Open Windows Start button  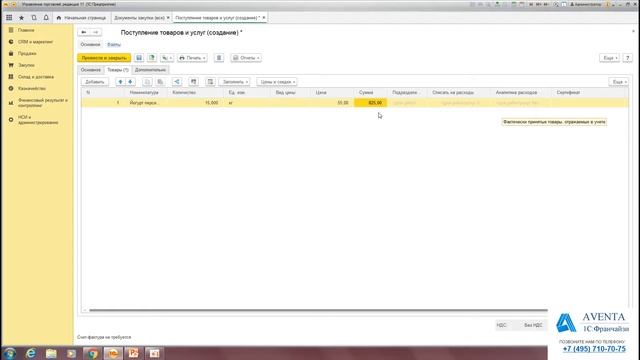(9, 353)
